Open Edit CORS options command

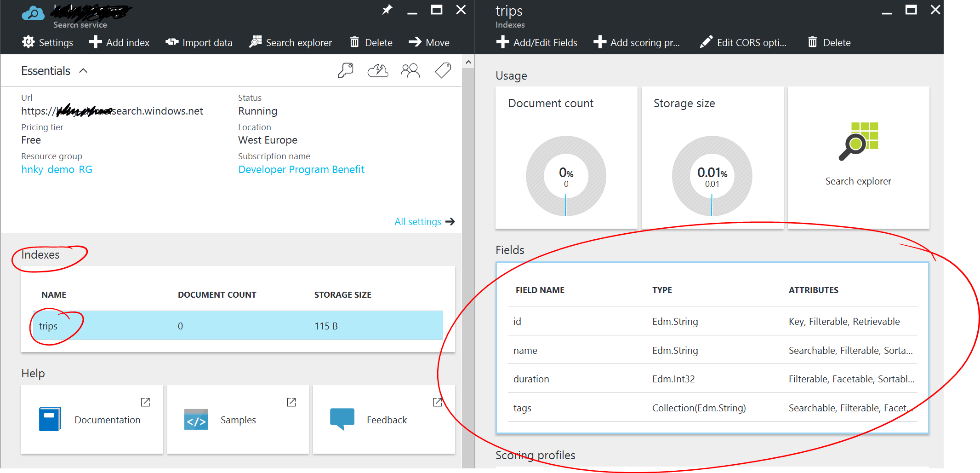tap(743, 42)
